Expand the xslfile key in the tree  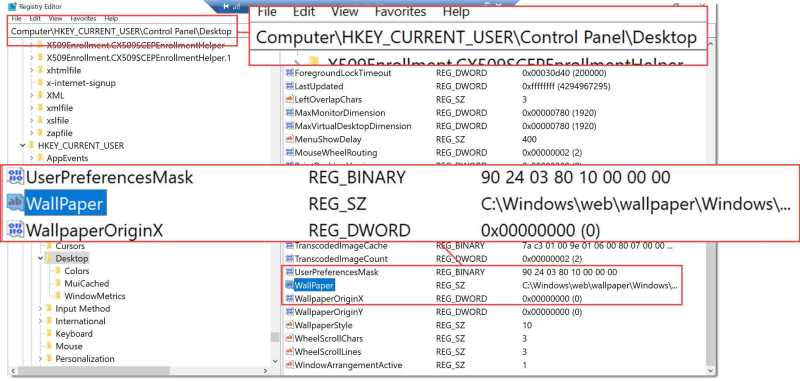(32, 120)
